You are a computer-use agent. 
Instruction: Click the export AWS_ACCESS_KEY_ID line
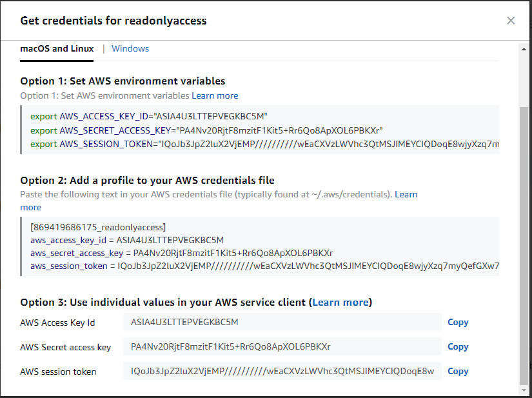pyautogui.click(x=149, y=116)
